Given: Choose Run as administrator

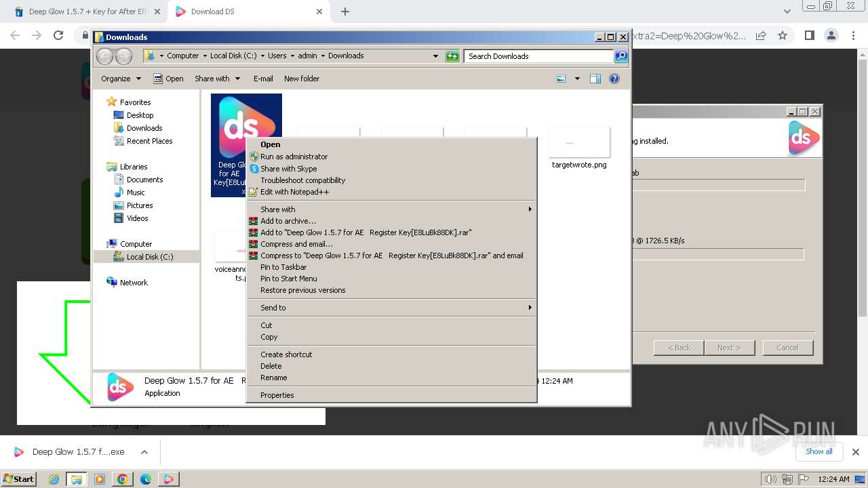Looking at the screenshot, I should pos(294,157).
